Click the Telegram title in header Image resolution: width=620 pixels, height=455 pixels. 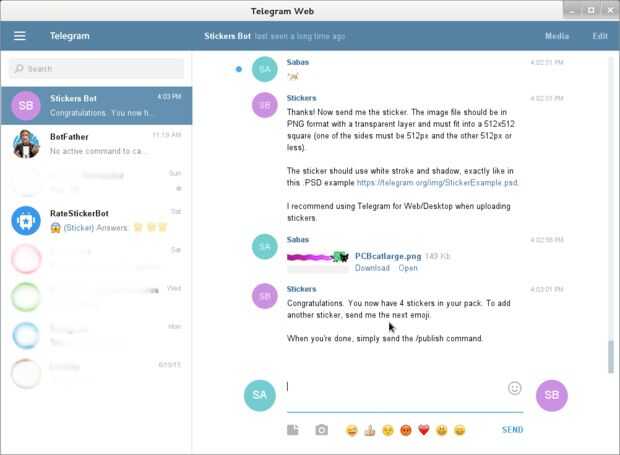click(70, 36)
